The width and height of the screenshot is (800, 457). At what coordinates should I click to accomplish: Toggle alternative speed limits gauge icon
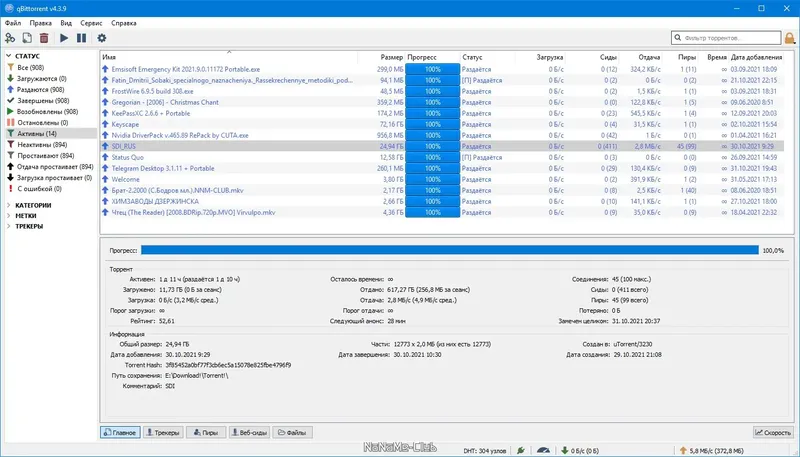(x=543, y=450)
